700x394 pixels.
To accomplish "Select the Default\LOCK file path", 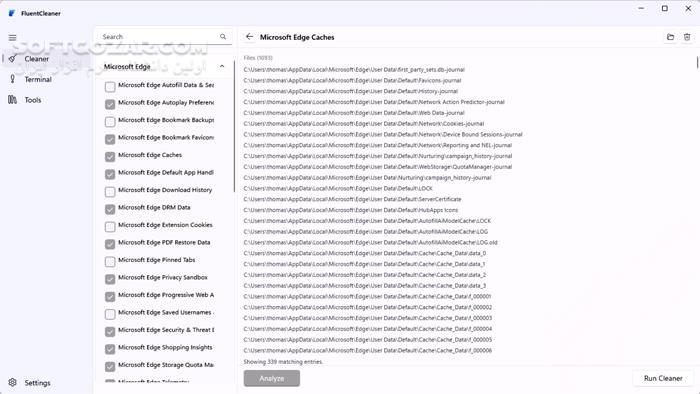I will pyautogui.click(x=338, y=188).
